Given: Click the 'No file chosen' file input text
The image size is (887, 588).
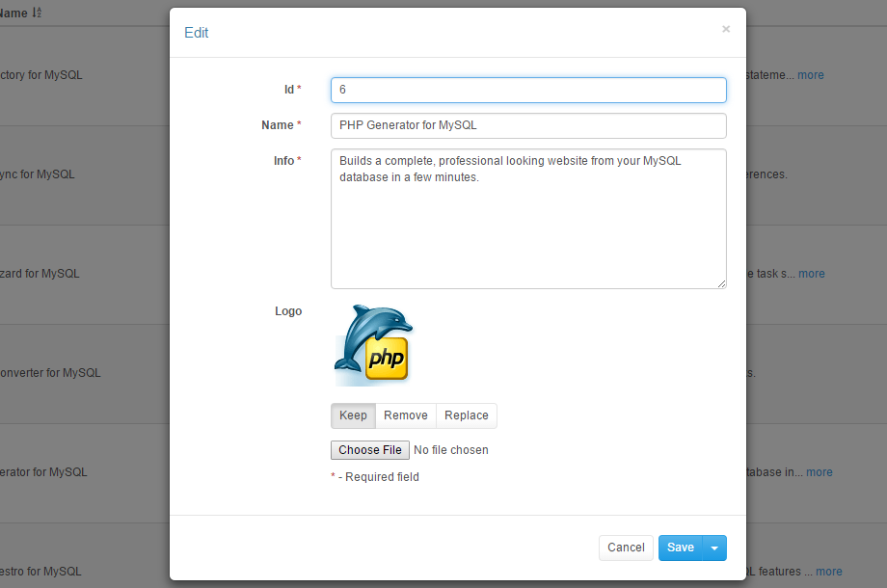Looking at the screenshot, I should pyautogui.click(x=450, y=450).
